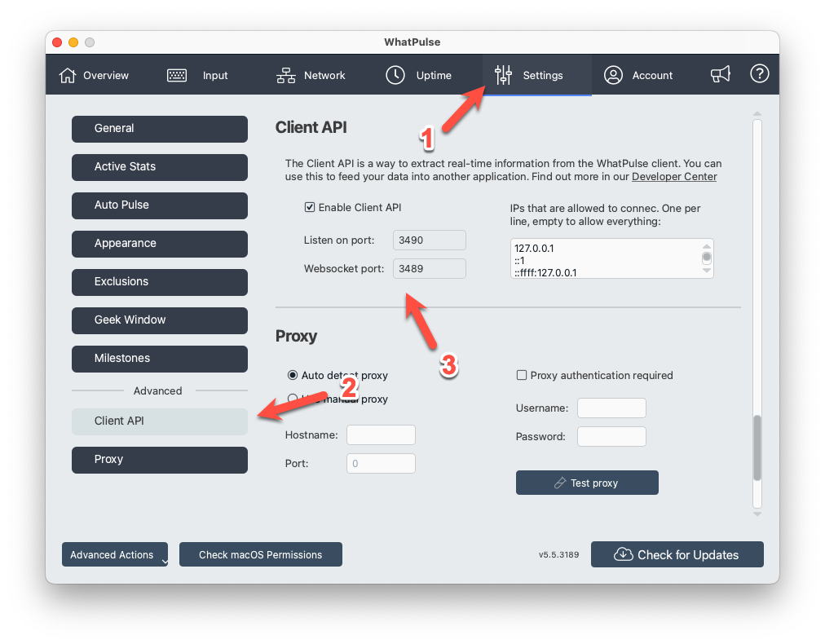Image resolution: width=825 pixels, height=644 pixels.
Task: Click the Proxy heading
Action: click(x=296, y=336)
